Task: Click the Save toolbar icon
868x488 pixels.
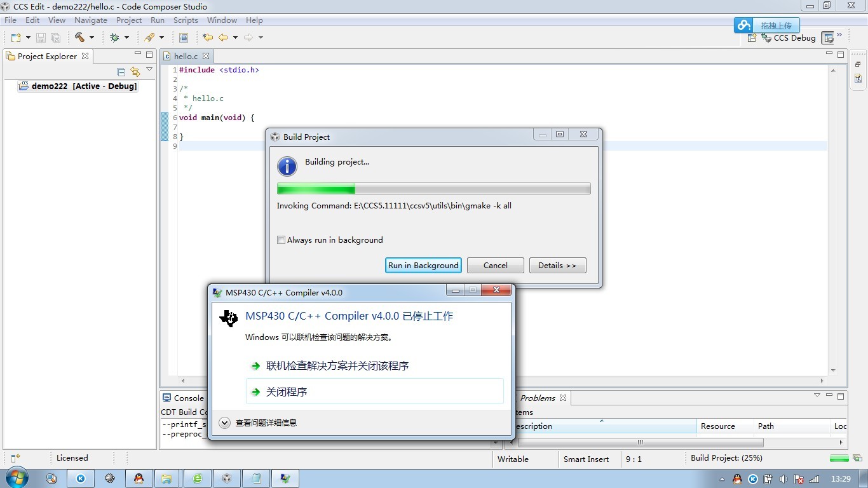Action: [x=41, y=37]
